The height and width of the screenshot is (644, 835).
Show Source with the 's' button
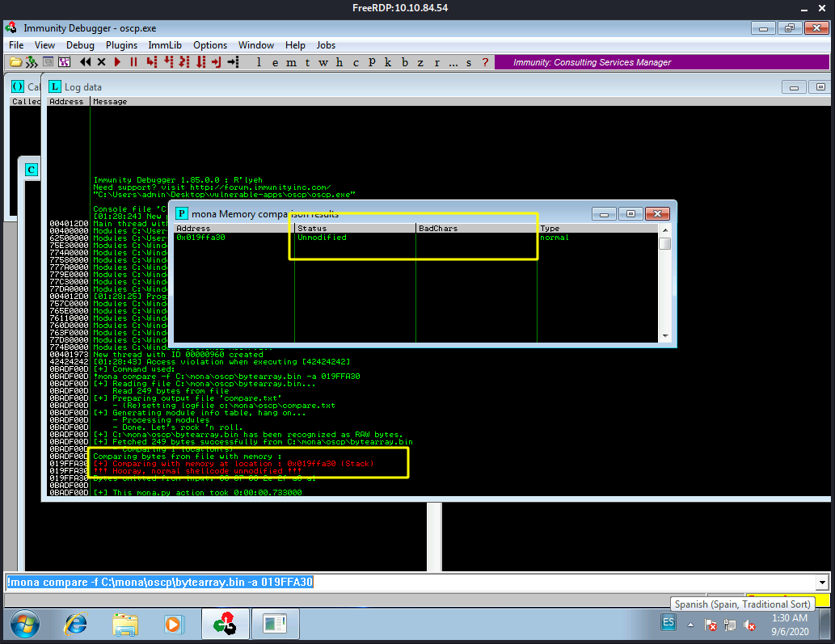(x=469, y=62)
